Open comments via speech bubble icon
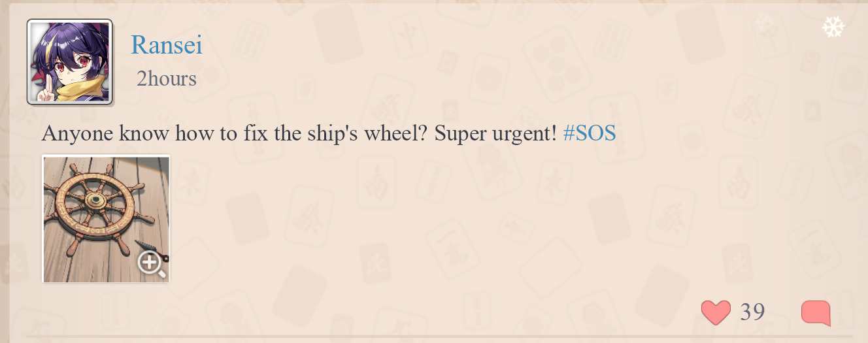Viewport: 868px width, 343px height. pyautogui.click(x=816, y=312)
